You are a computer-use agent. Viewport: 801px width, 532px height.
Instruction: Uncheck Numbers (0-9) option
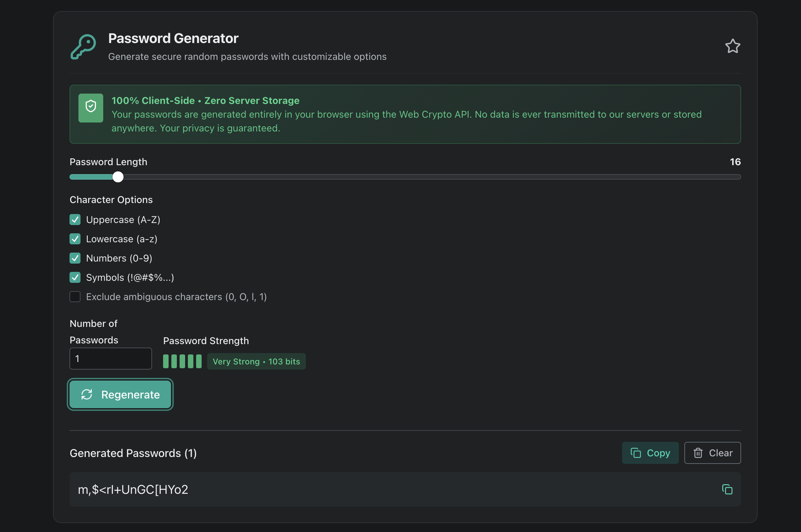coord(75,258)
